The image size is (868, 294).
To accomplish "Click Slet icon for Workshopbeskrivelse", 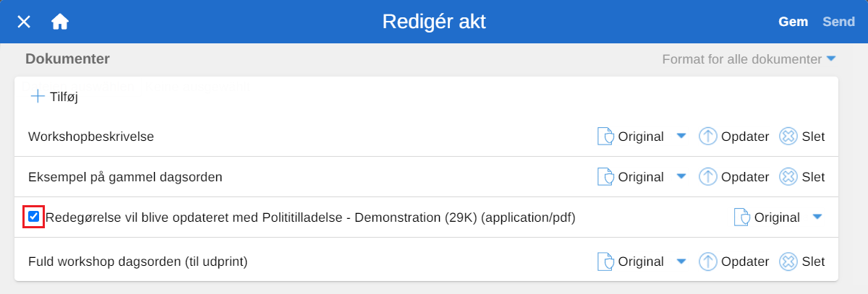I will point(788,136).
